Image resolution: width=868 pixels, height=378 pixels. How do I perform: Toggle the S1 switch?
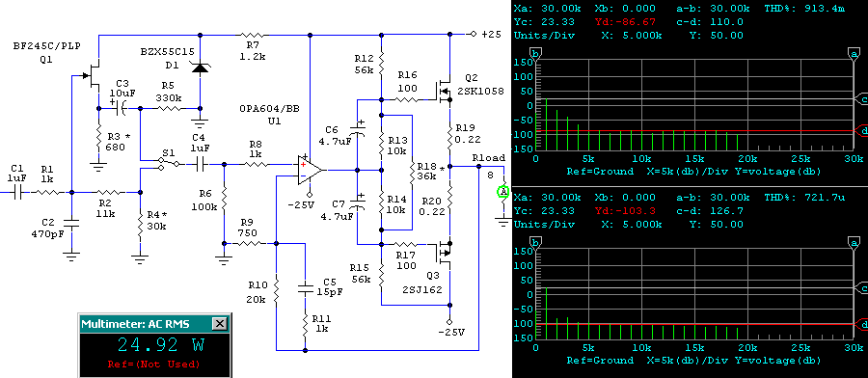pos(168,164)
